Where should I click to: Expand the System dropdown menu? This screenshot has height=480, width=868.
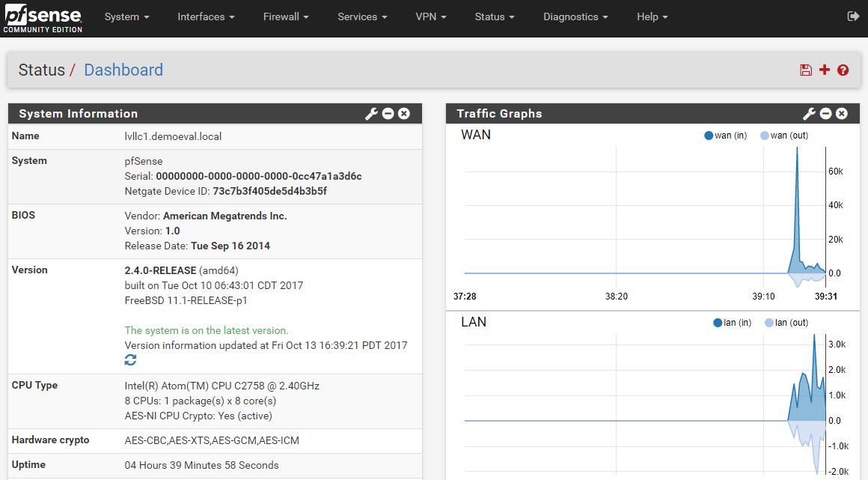click(126, 16)
